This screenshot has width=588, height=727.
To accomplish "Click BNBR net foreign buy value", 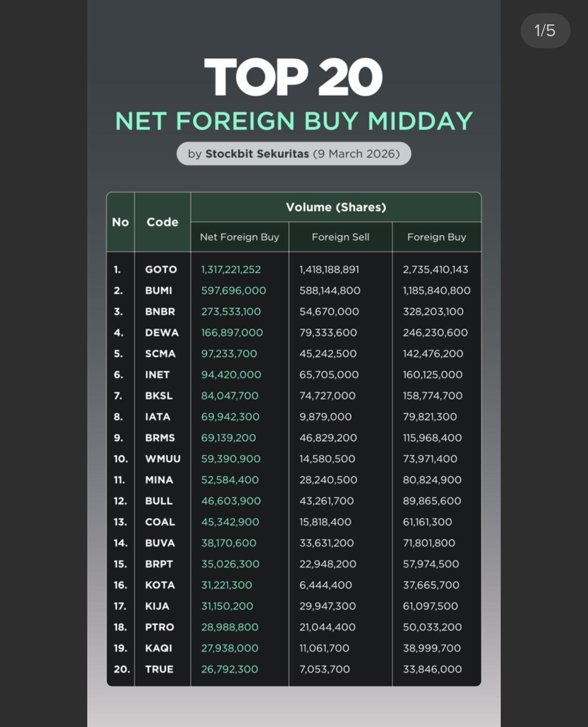I will click(x=231, y=312).
